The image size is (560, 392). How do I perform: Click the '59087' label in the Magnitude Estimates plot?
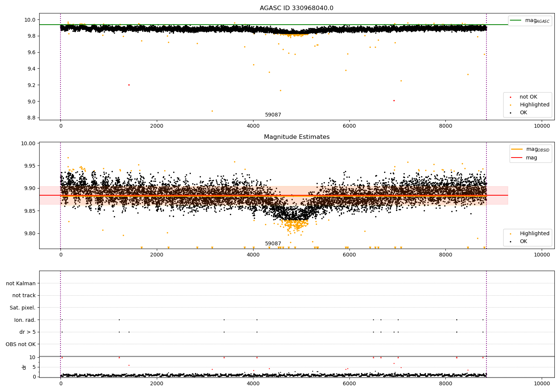273,244
